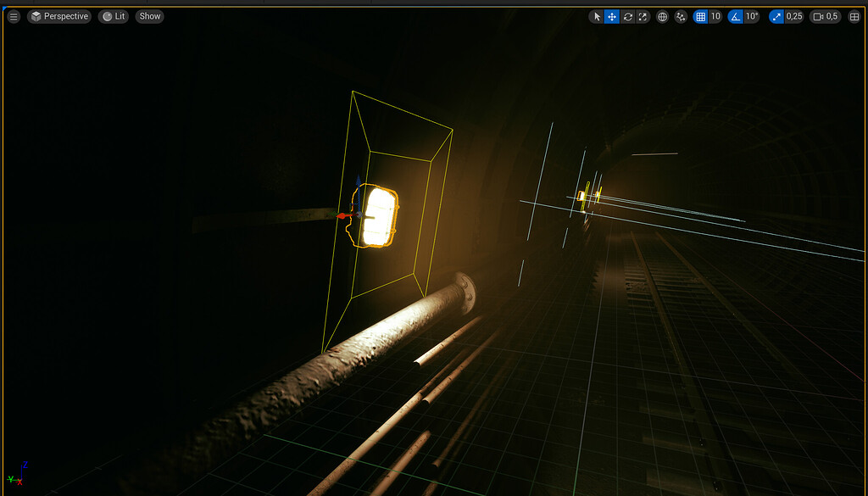Screen dimensions: 868x496
Task: Open the Show flags menu
Action: [150, 16]
